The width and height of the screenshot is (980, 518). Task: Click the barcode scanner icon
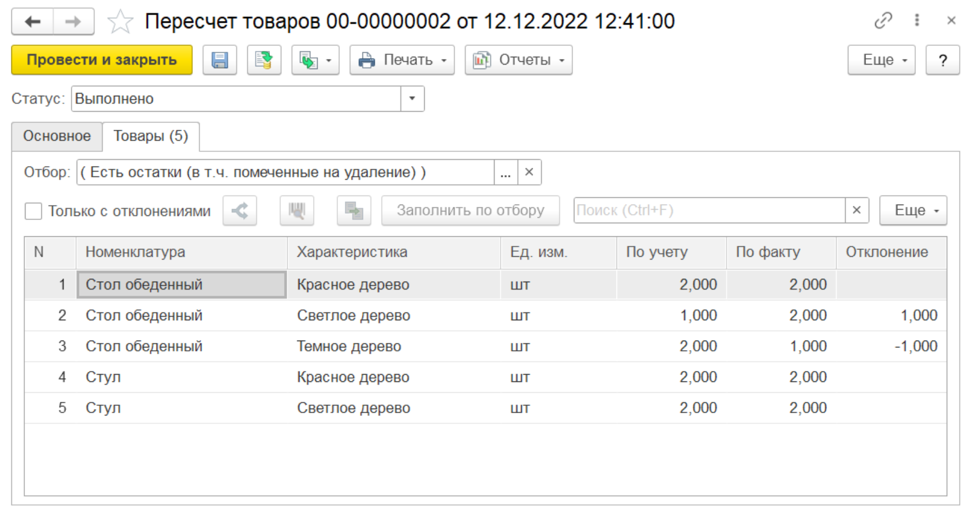[x=297, y=211]
